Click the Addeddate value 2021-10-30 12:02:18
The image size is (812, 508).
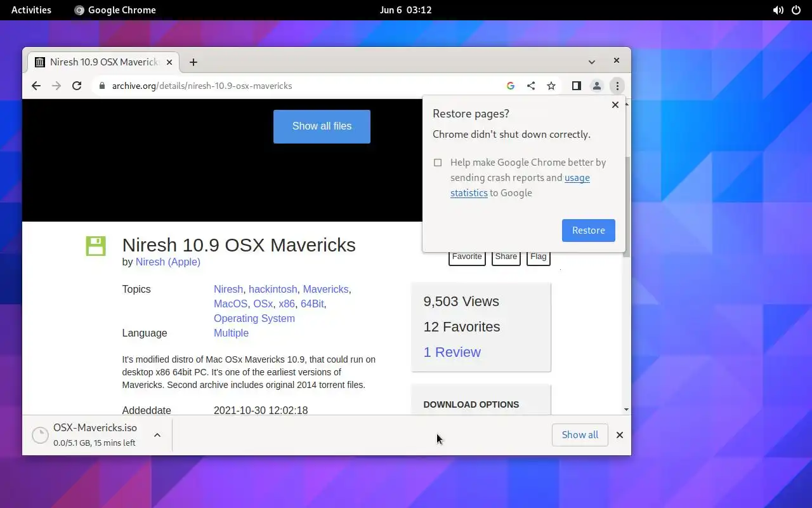(261, 410)
